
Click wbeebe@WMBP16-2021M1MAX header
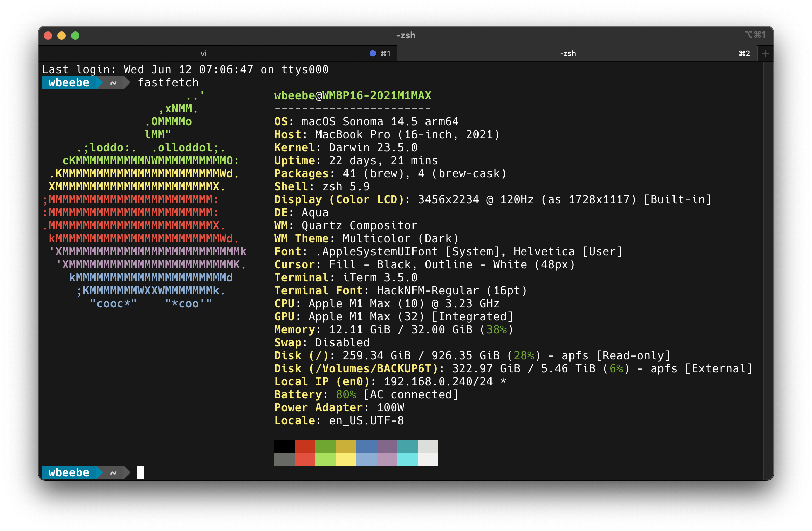click(x=353, y=95)
